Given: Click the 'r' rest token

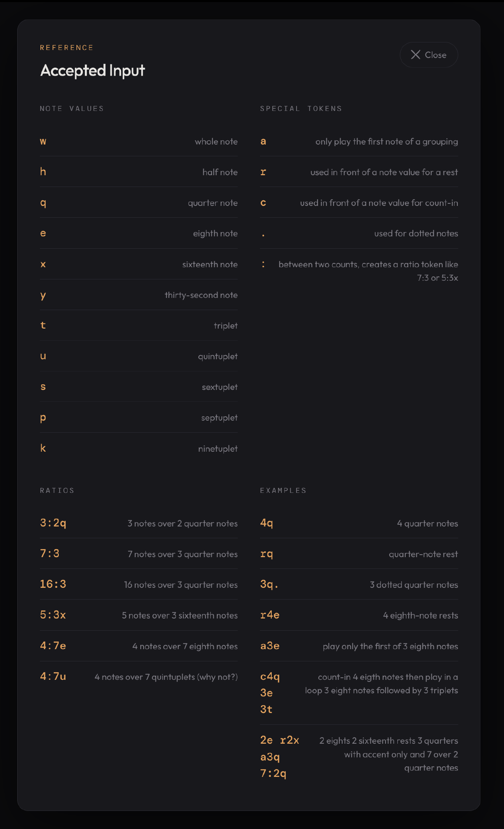Looking at the screenshot, I should pos(263,172).
